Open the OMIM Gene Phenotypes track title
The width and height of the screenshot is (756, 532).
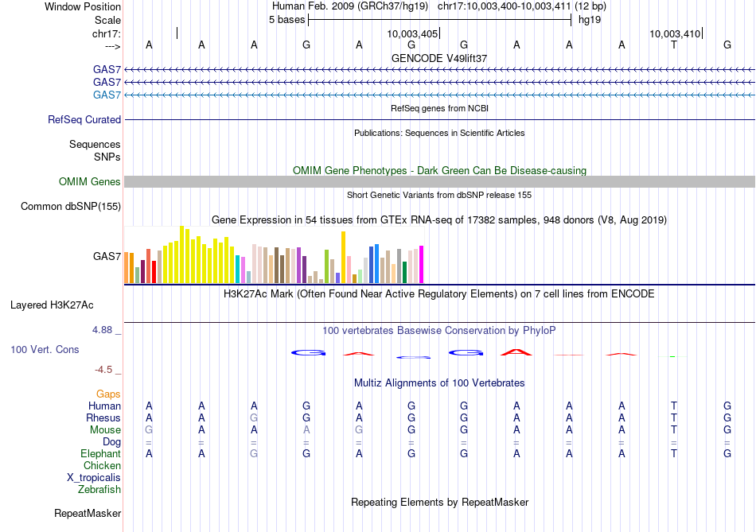coord(439,171)
